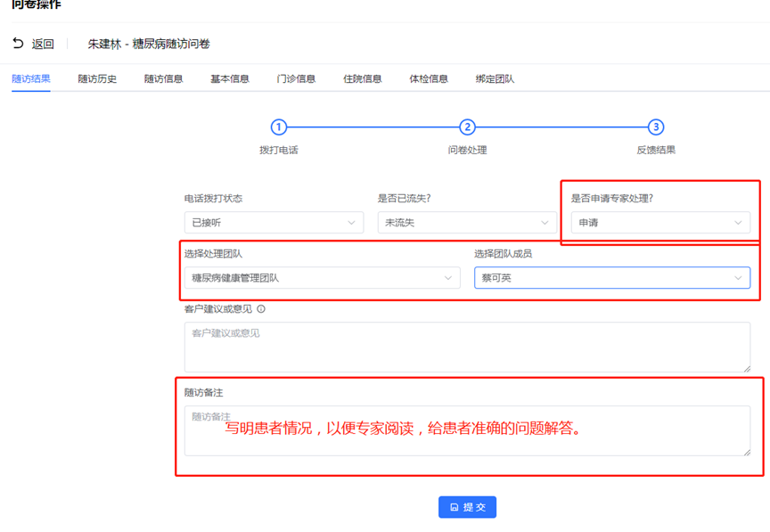Click into the 随访备注 text area
770x532 pixels.
467,430
